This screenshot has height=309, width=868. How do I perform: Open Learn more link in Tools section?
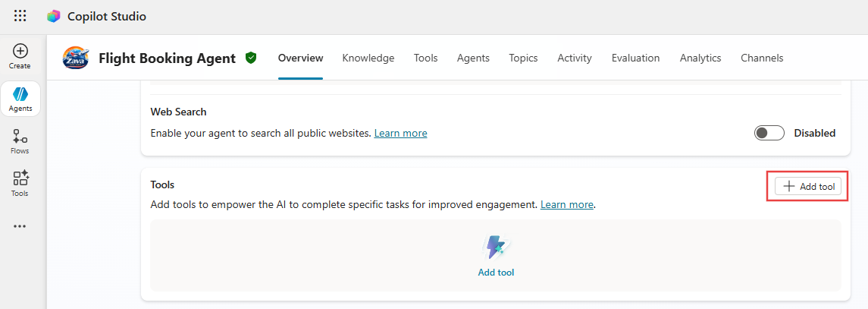tap(567, 204)
